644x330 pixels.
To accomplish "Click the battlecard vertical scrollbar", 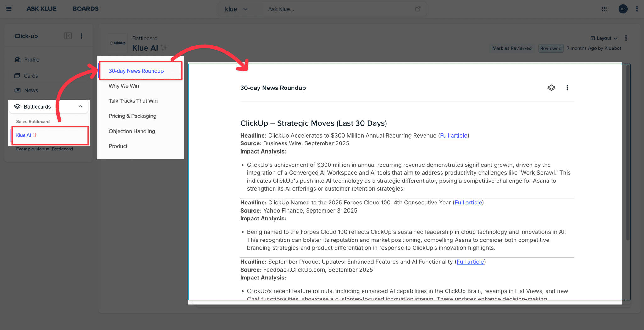I will [628, 153].
